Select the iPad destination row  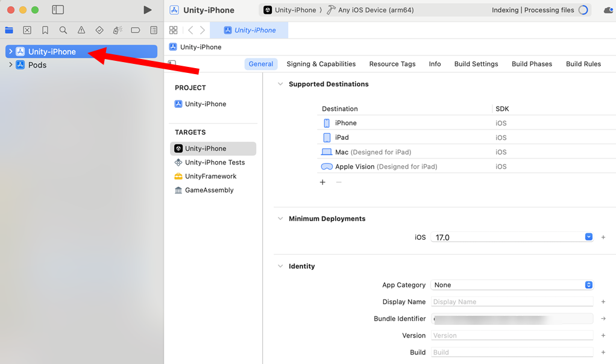pyautogui.click(x=467, y=137)
